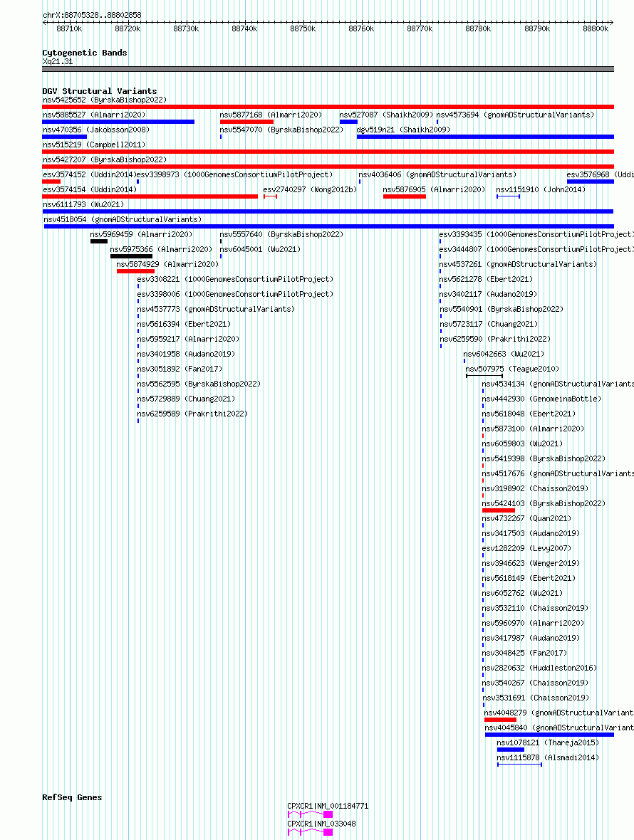Select the CPXCR1|NM_033048 transcript label

point(321,825)
